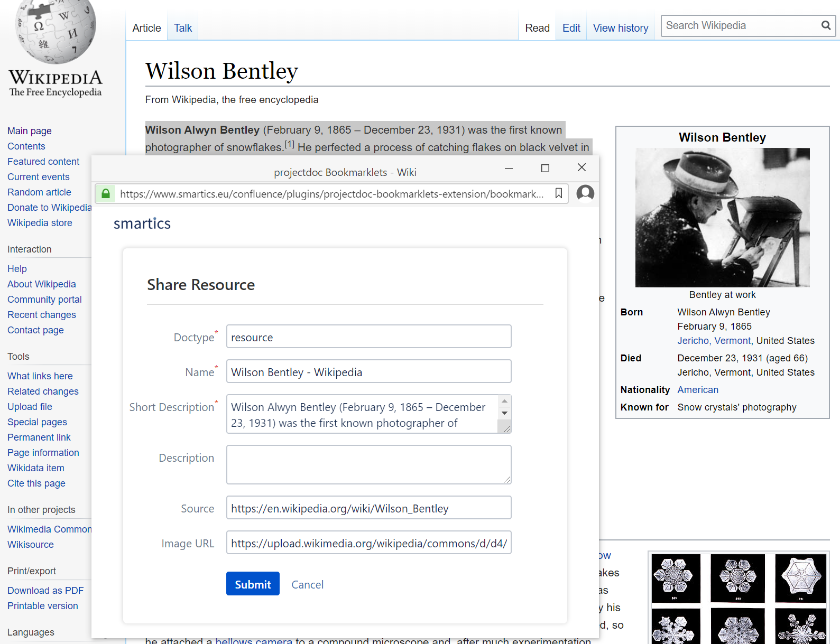
Task: Open top-middle snowflake thumbnail
Action: pos(737,578)
